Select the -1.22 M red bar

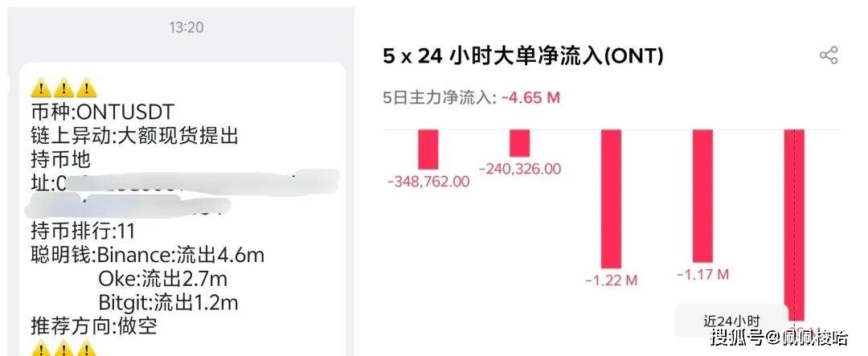coord(612,199)
